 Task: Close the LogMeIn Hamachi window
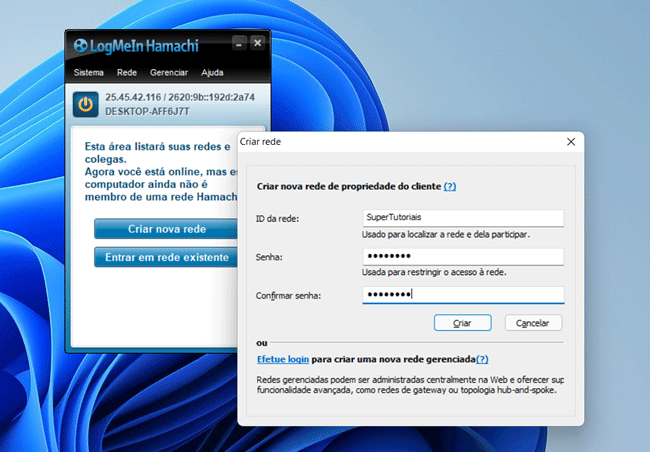257,43
